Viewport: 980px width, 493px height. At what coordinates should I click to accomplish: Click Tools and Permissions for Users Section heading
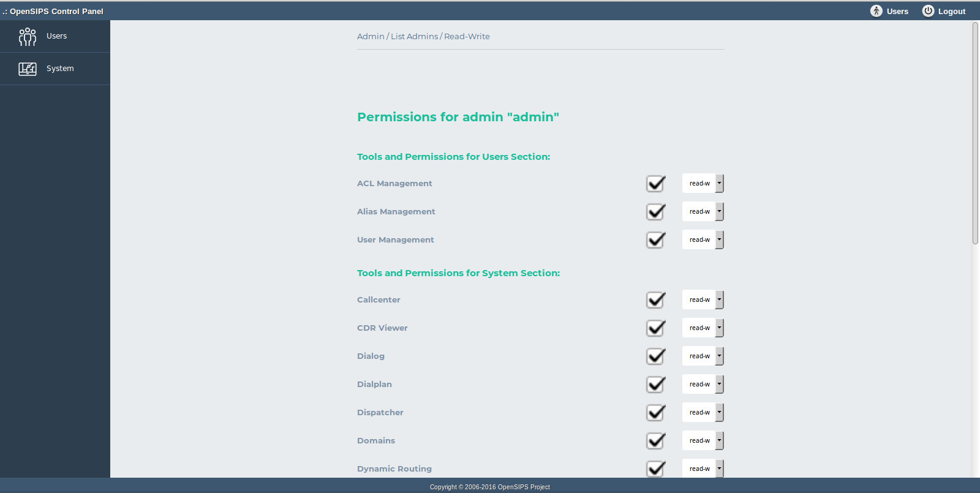pos(453,157)
